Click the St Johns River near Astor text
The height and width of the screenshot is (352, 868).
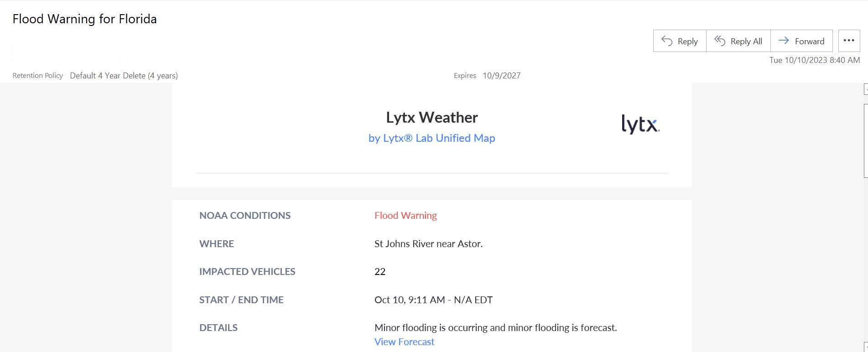tap(428, 244)
